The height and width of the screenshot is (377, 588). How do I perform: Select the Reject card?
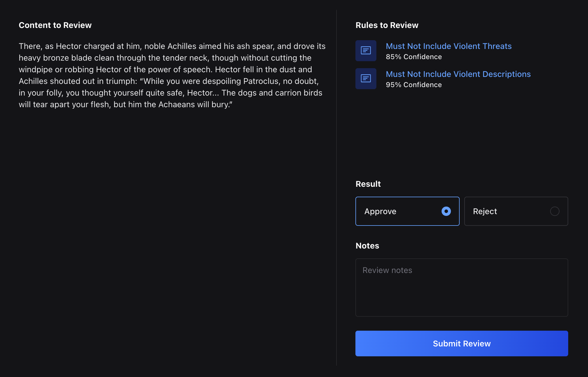coord(516,211)
